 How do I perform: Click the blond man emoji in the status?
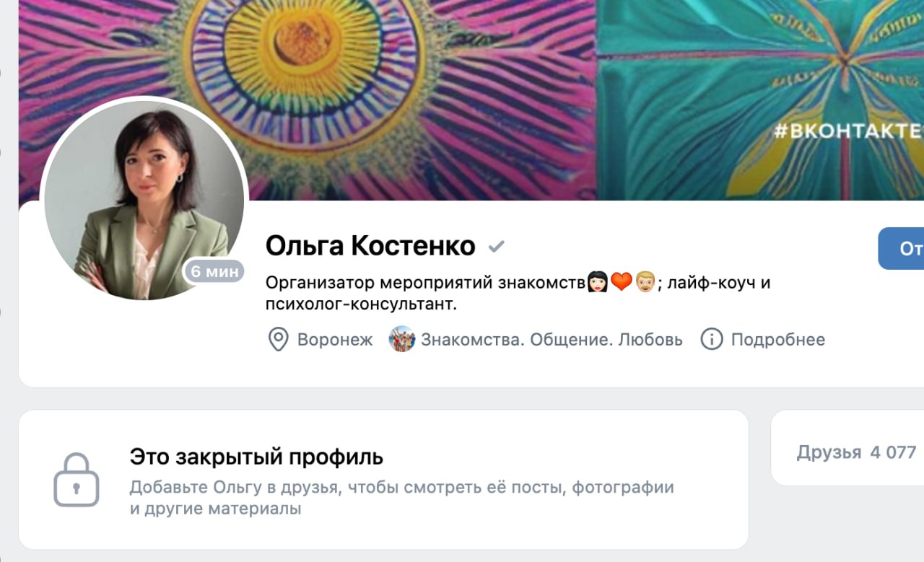(645, 282)
